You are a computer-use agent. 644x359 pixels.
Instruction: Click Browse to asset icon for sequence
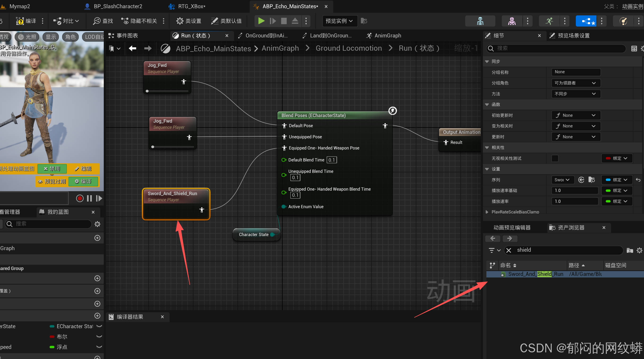(591, 180)
